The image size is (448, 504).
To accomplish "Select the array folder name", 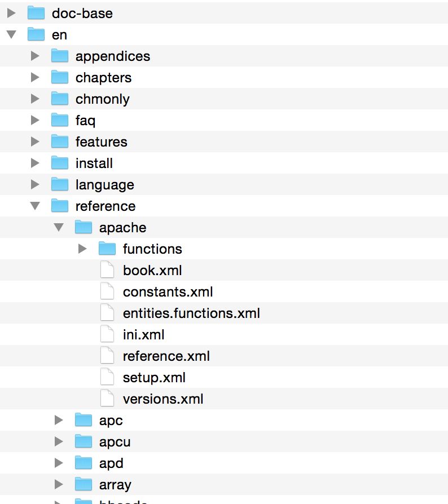I will pyautogui.click(x=115, y=485).
